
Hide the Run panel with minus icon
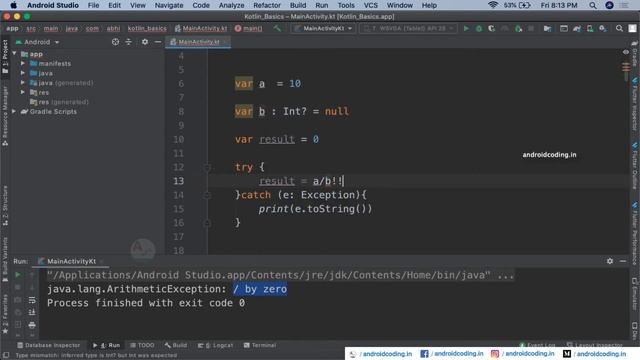[623, 261]
